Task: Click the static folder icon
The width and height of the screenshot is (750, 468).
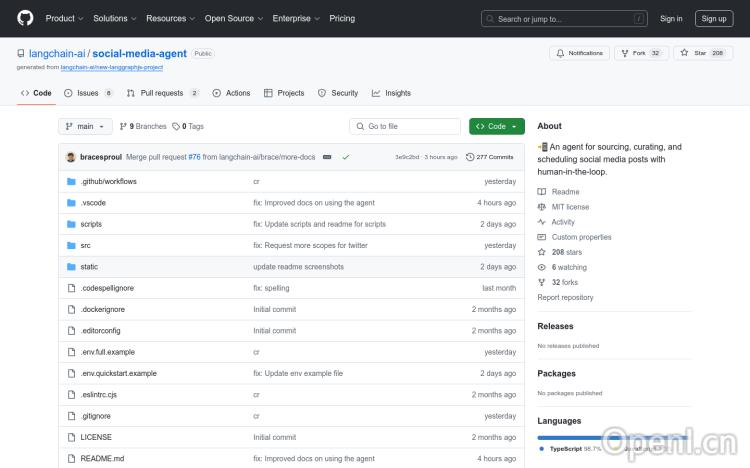Action: click(71, 267)
